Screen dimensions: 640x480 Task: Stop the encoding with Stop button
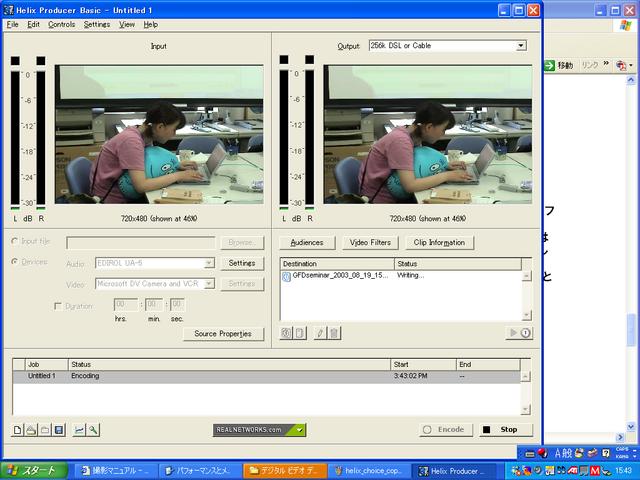(x=506, y=429)
